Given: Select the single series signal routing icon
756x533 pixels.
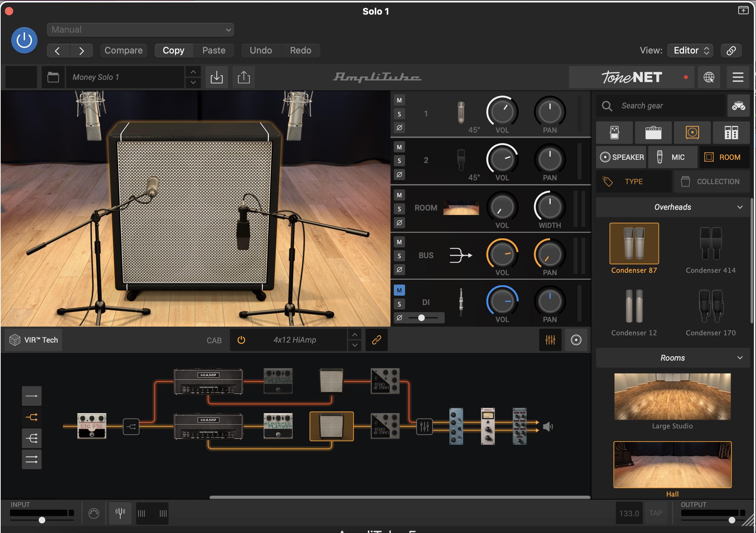Looking at the screenshot, I should pyautogui.click(x=32, y=396).
